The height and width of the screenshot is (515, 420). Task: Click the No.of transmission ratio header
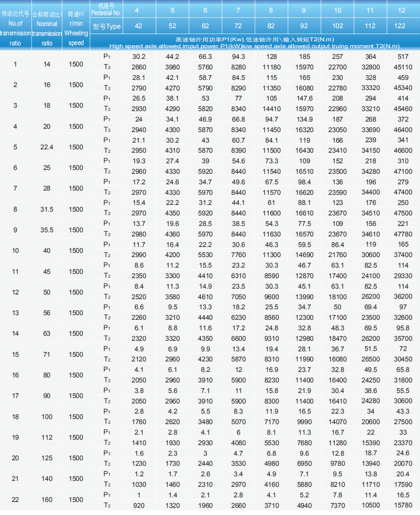coord(16,29)
